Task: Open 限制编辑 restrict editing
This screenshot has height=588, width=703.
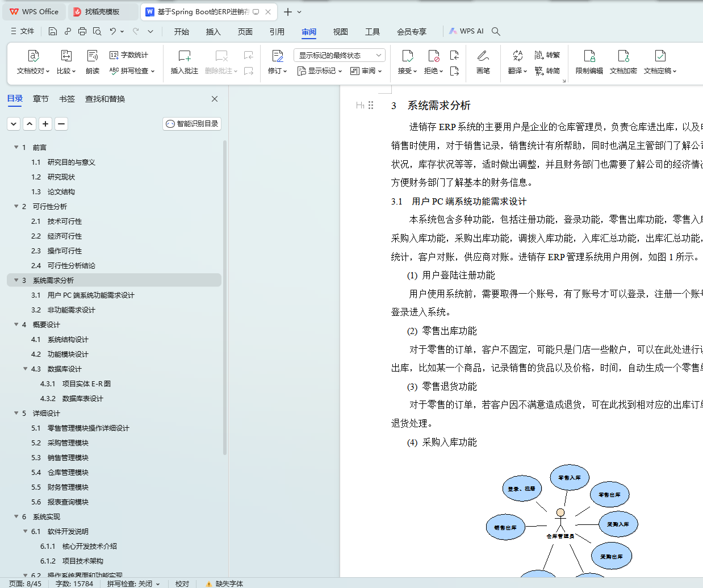Action: (x=589, y=62)
